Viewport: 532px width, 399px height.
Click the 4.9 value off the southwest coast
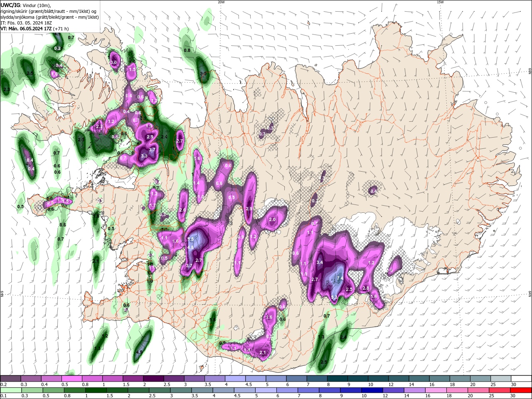[140, 352]
